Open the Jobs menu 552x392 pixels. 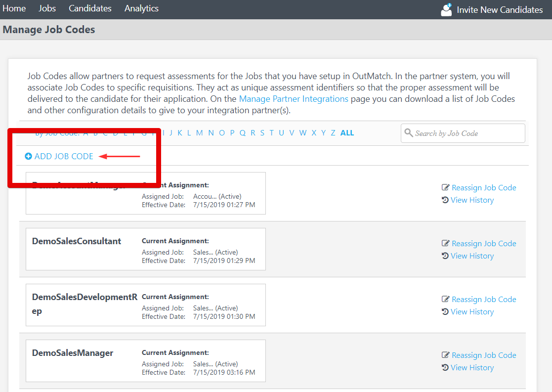click(x=47, y=8)
